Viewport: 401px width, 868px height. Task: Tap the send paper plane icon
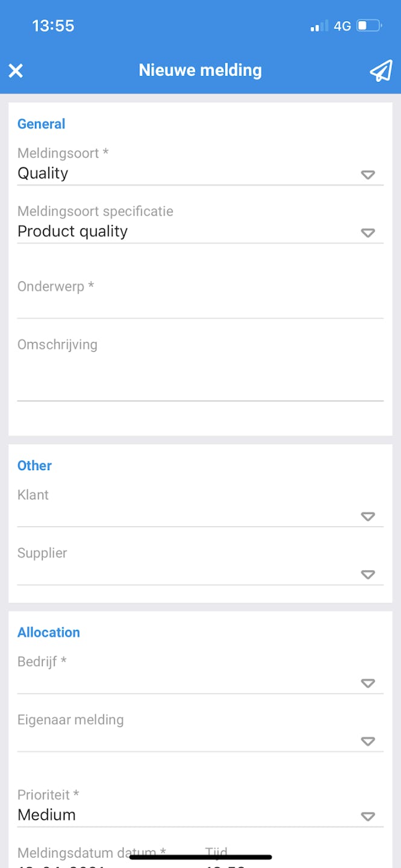(x=380, y=71)
